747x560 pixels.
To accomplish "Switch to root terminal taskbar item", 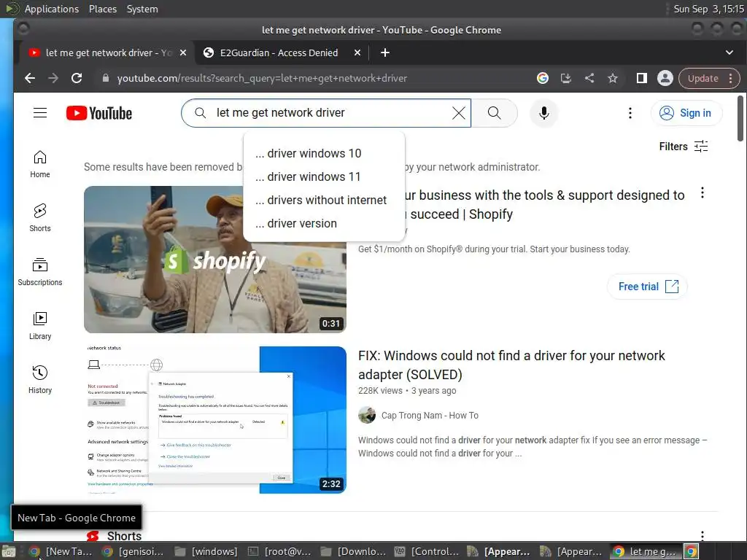I will pyautogui.click(x=279, y=551).
